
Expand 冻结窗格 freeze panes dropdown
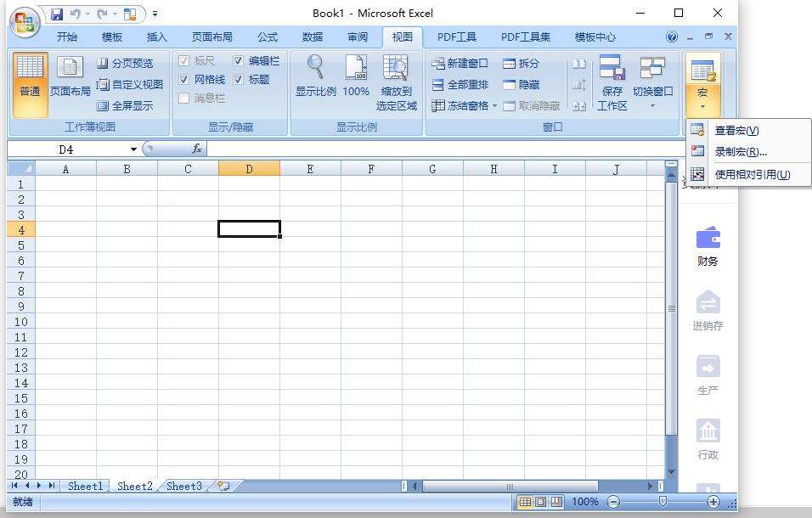pos(494,105)
